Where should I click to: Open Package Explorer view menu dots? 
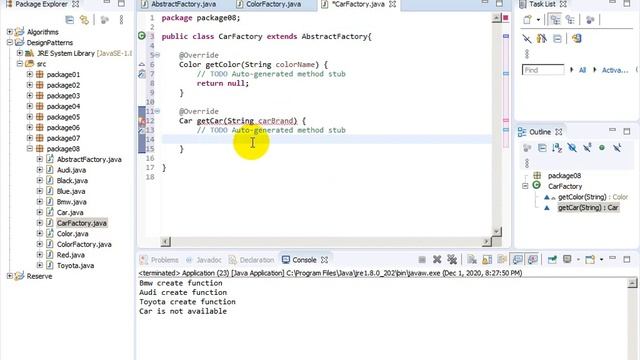tap(121, 20)
